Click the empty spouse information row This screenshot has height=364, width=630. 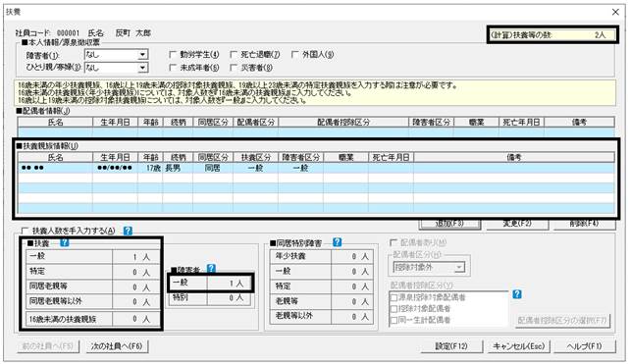pyautogui.click(x=316, y=132)
